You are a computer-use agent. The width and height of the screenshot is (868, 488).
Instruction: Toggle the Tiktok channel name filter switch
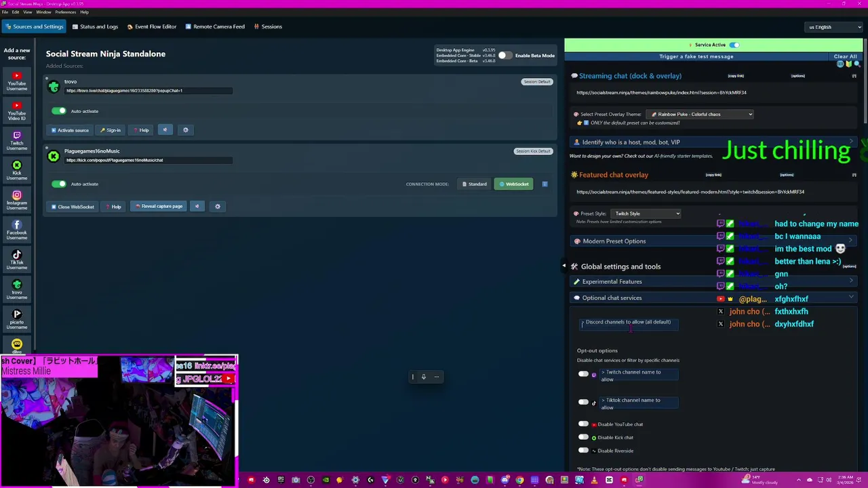point(583,402)
